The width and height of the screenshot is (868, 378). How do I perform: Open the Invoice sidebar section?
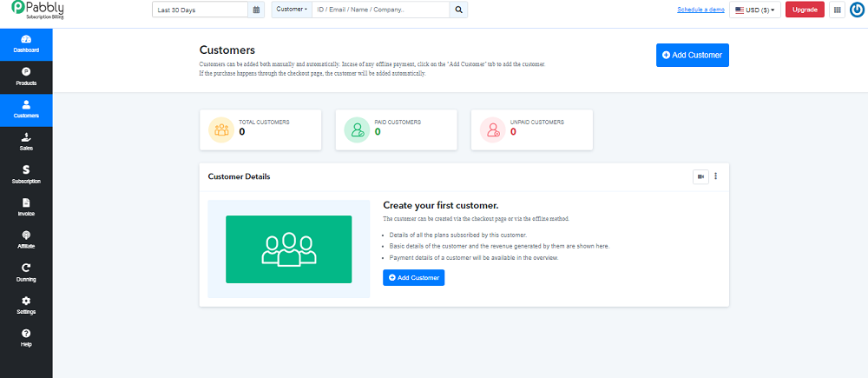[x=26, y=208]
